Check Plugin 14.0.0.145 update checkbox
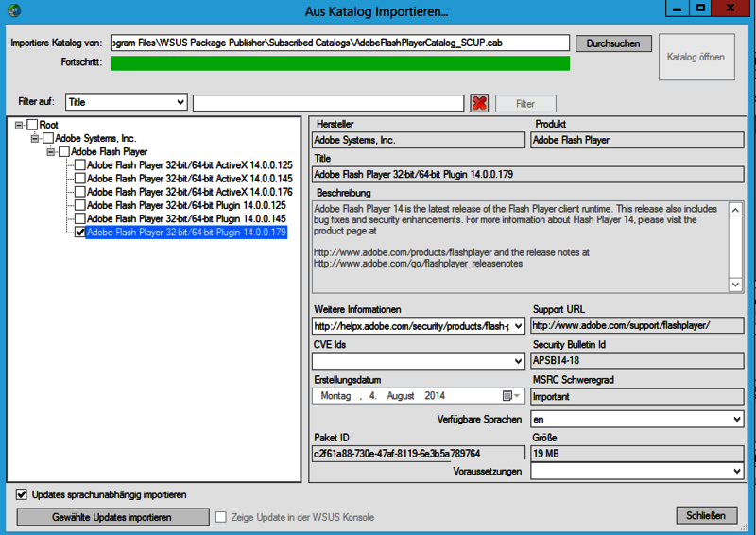This screenshot has width=756, height=535. point(80,219)
